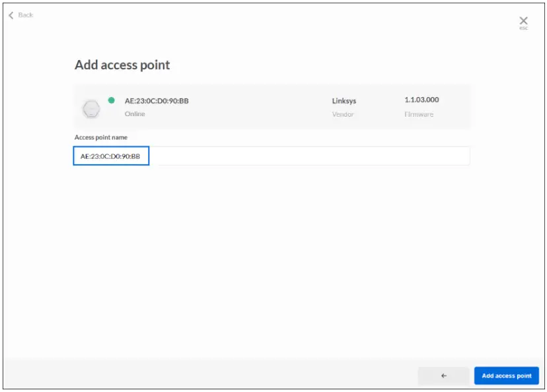The image size is (547, 392).
Task: Click the Vendor caption label
Action: click(343, 114)
